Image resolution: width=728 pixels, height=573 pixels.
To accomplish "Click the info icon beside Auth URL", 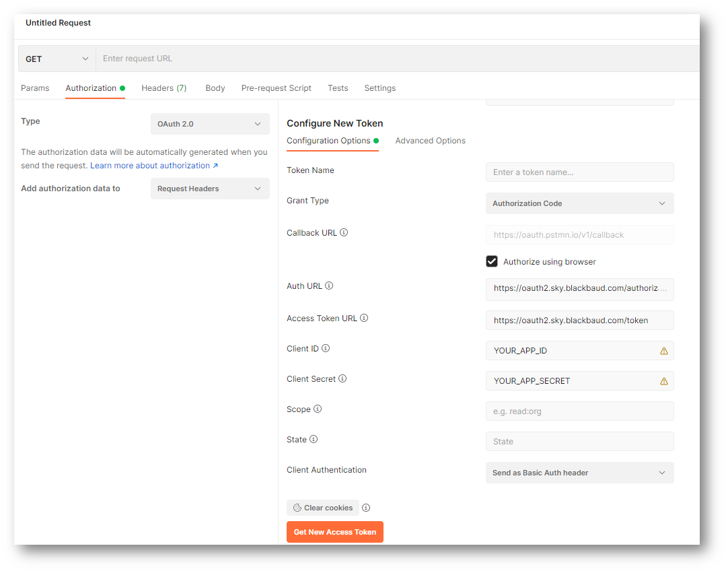I will click(329, 285).
